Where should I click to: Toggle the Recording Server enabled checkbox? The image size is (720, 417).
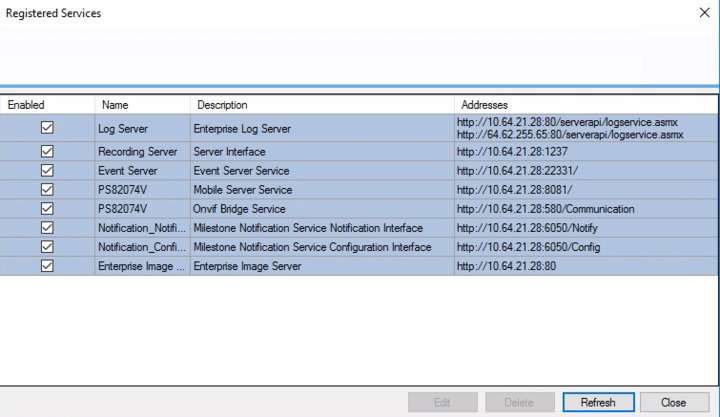tap(47, 152)
